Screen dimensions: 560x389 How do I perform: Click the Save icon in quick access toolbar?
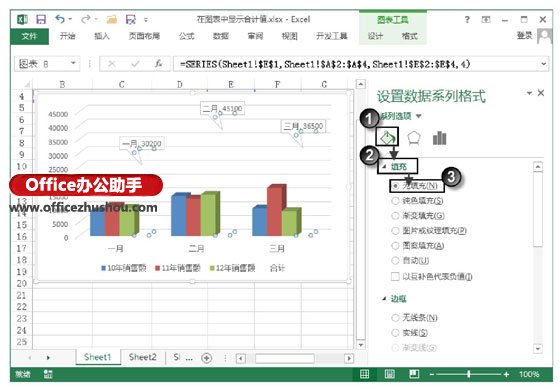coord(41,19)
